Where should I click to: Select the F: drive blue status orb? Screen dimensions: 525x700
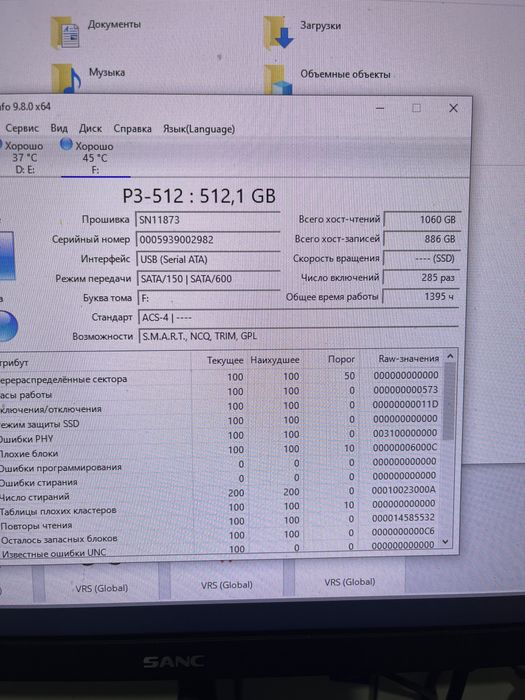tap(66, 144)
